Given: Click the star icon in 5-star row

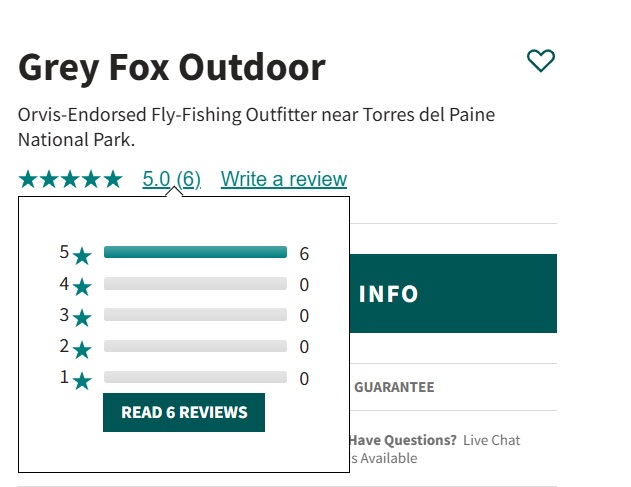Looking at the screenshot, I should click(82, 256).
